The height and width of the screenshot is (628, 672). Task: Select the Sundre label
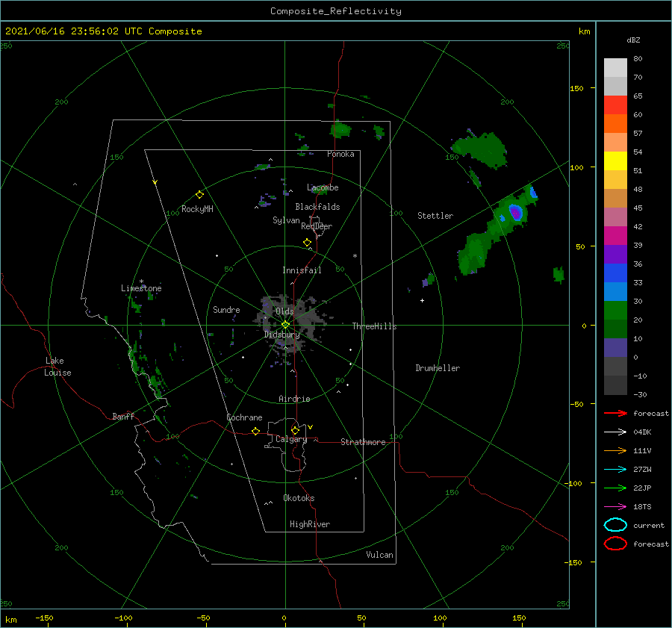pyautogui.click(x=226, y=309)
